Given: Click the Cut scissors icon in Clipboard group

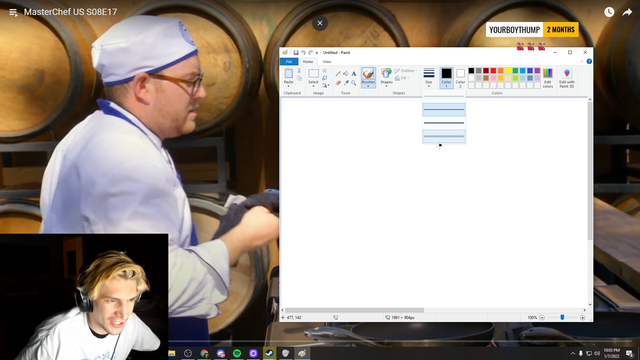Looking at the screenshot, I should click(x=299, y=71).
